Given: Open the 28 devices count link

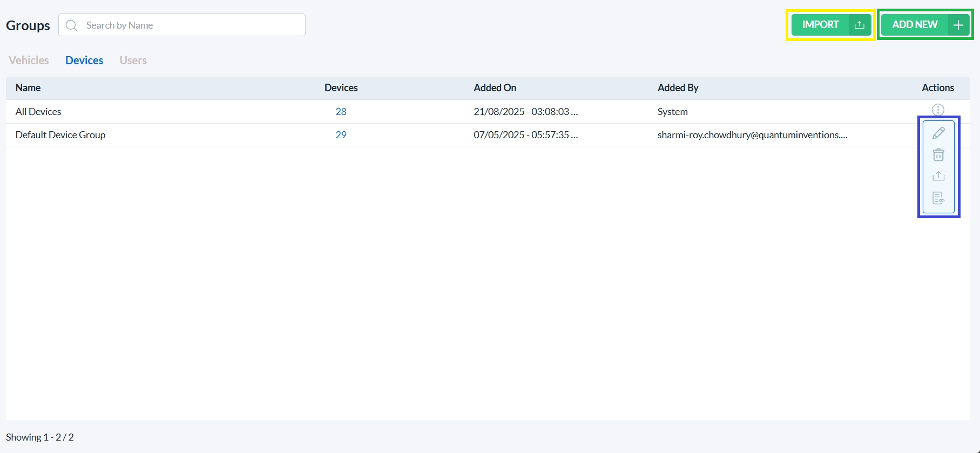Looking at the screenshot, I should pyautogui.click(x=341, y=112).
